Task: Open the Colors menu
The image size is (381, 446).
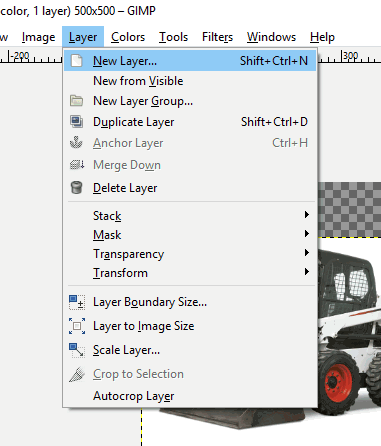Action: click(128, 37)
